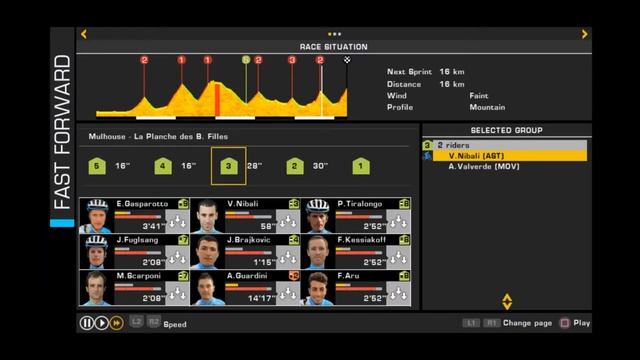Go to next page with right arrow

coord(584,34)
